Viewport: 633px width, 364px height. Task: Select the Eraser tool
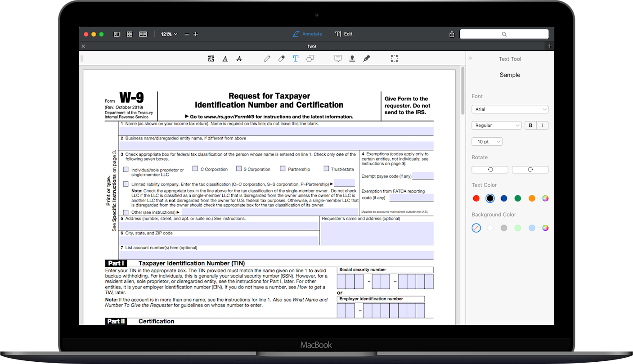(x=281, y=58)
